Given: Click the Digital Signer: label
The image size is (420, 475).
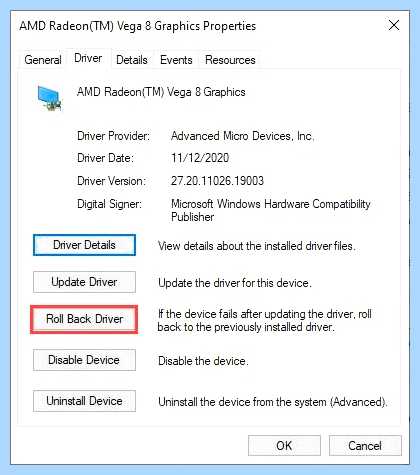Looking at the screenshot, I should 109,204.
